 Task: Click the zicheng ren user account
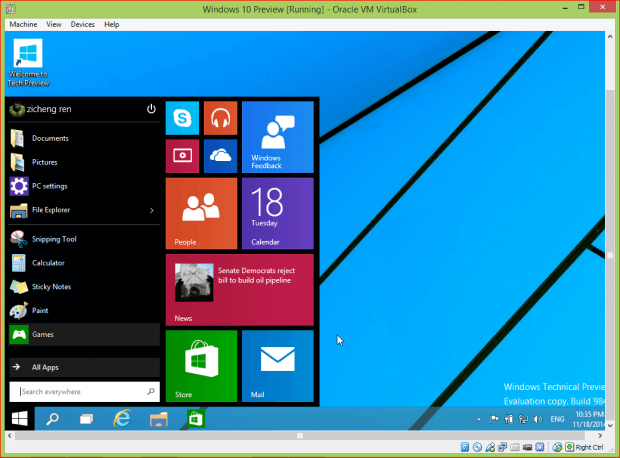(40, 109)
